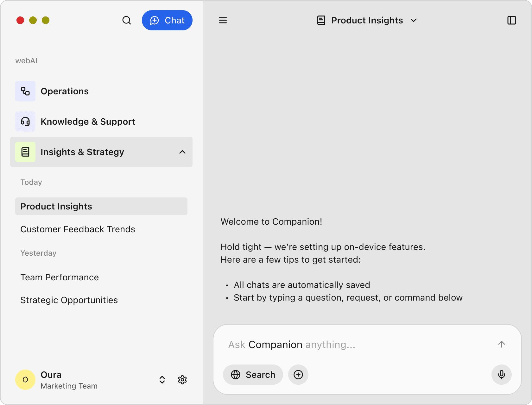
Task: Enable web Search in the input bar
Action: tap(253, 375)
